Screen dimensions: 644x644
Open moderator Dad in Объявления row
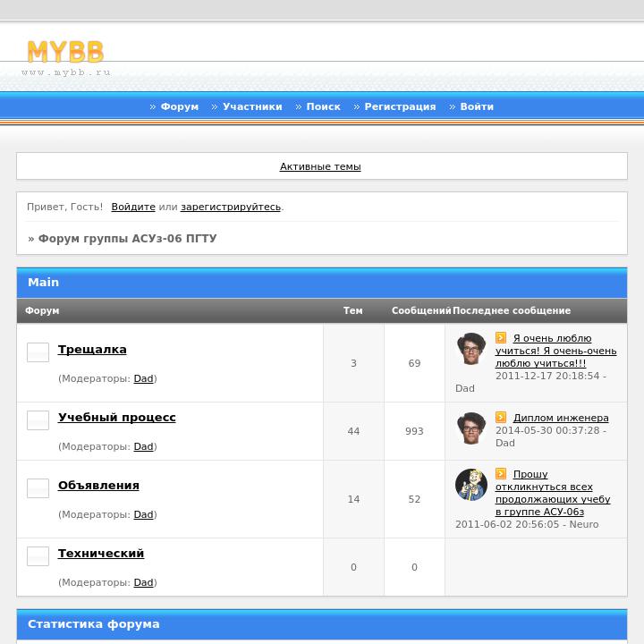[143, 514]
